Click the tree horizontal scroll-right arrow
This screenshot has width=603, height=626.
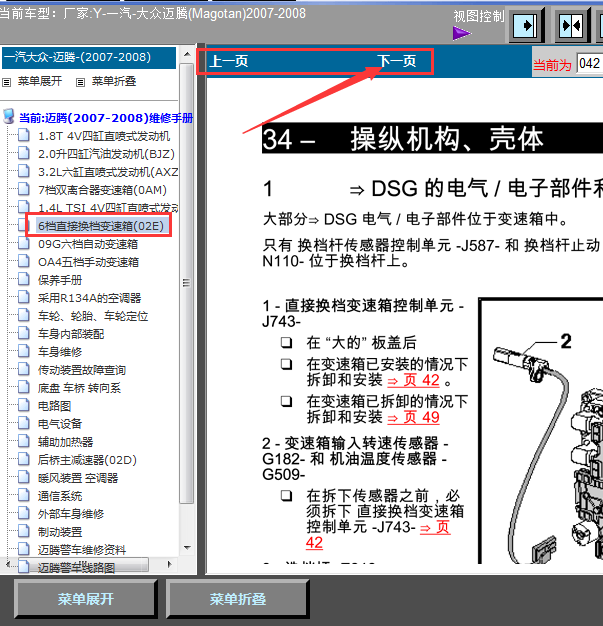click(x=170, y=564)
